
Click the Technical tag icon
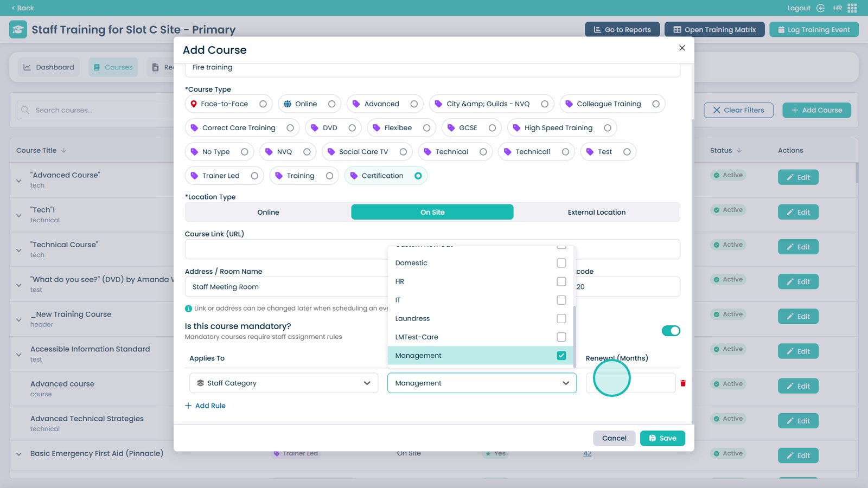point(427,152)
